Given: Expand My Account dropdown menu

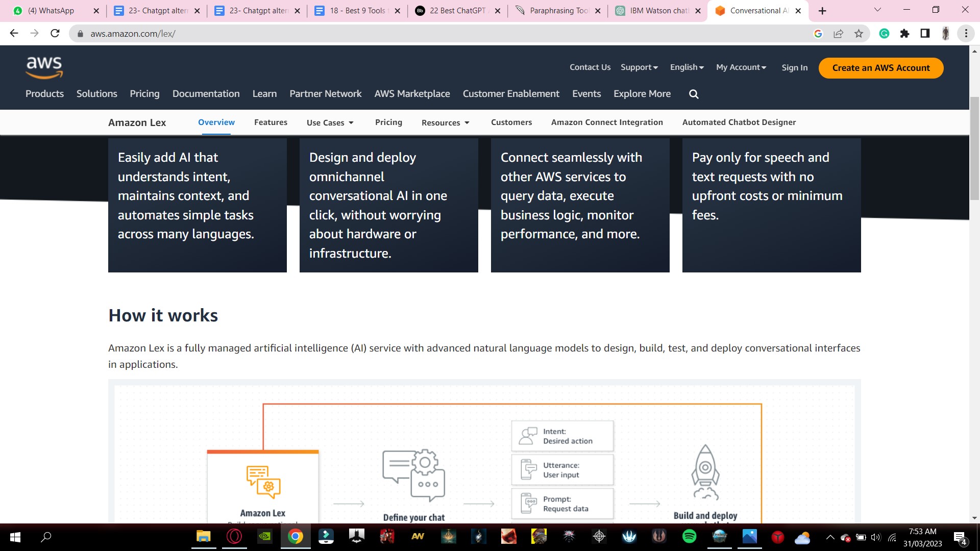Looking at the screenshot, I should coord(742,67).
